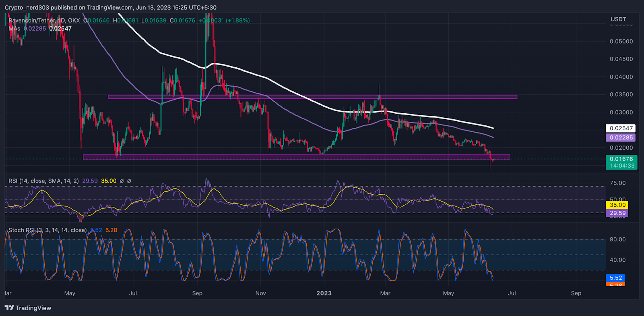Screen dimensions: 644x316
Task: Click the purple 0.02285 MA tag on the price axis
Action: (x=621, y=137)
